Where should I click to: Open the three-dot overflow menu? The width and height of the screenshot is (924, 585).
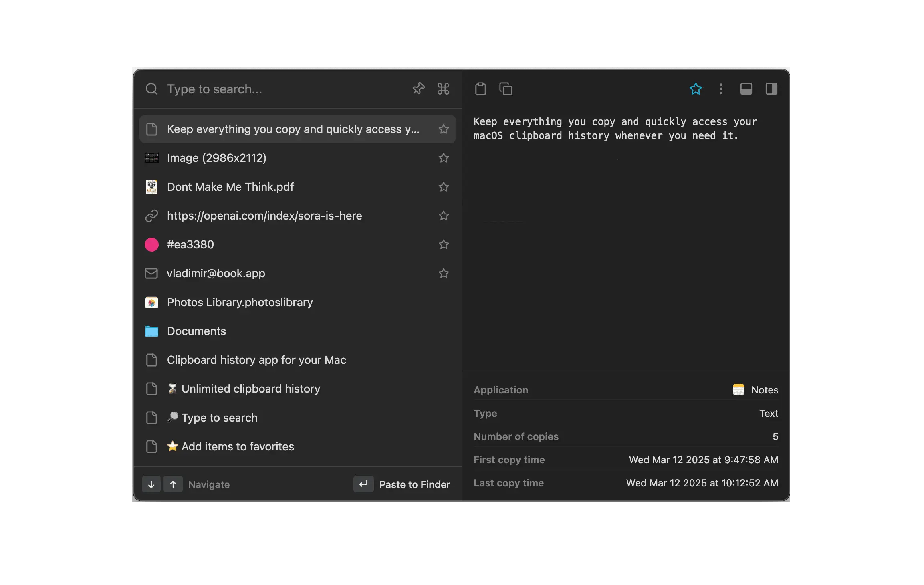721,89
